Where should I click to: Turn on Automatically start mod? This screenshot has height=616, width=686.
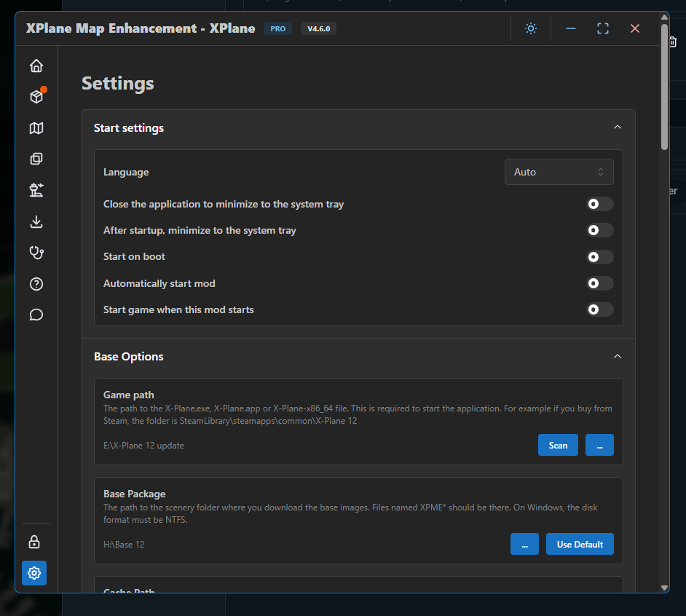point(600,283)
